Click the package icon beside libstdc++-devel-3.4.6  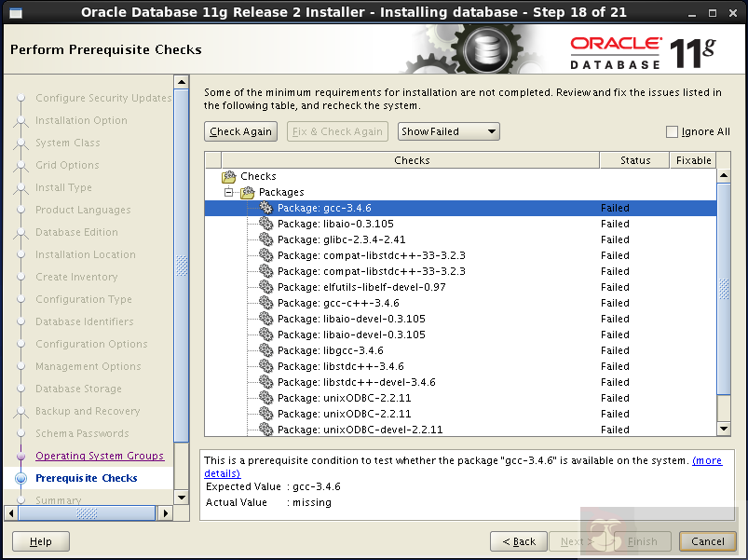point(265,382)
